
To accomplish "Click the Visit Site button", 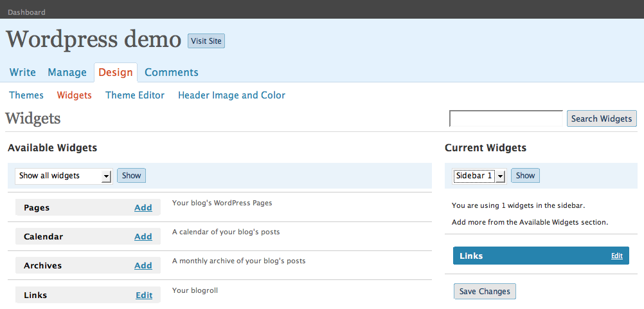I will pyautogui.click(x=206, y=41).
